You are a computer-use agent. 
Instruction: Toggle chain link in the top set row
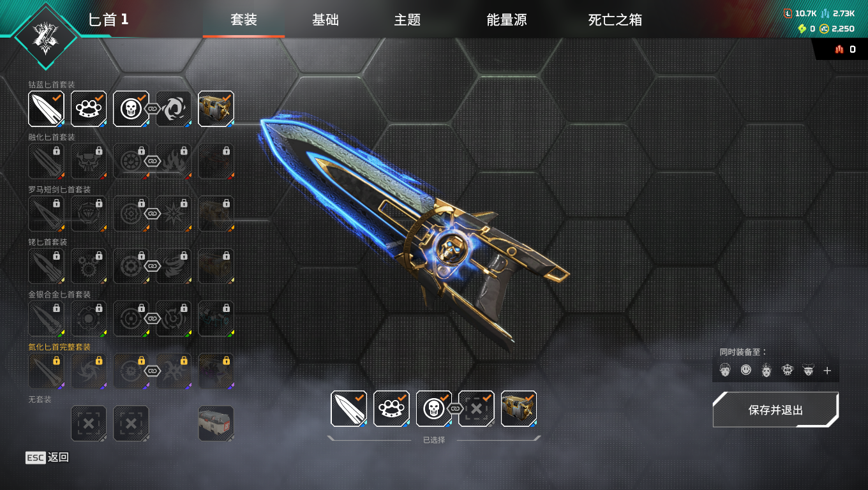[152, 108]
